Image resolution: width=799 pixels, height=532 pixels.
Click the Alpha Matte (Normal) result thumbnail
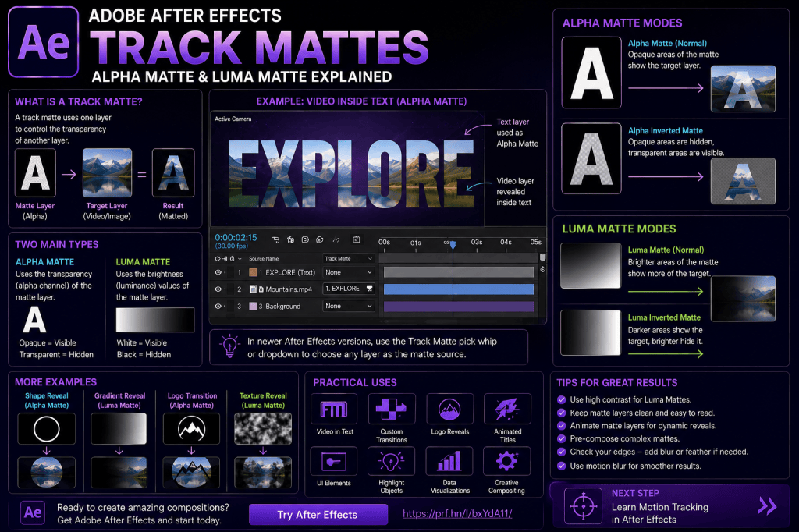(x=743, y=89)
